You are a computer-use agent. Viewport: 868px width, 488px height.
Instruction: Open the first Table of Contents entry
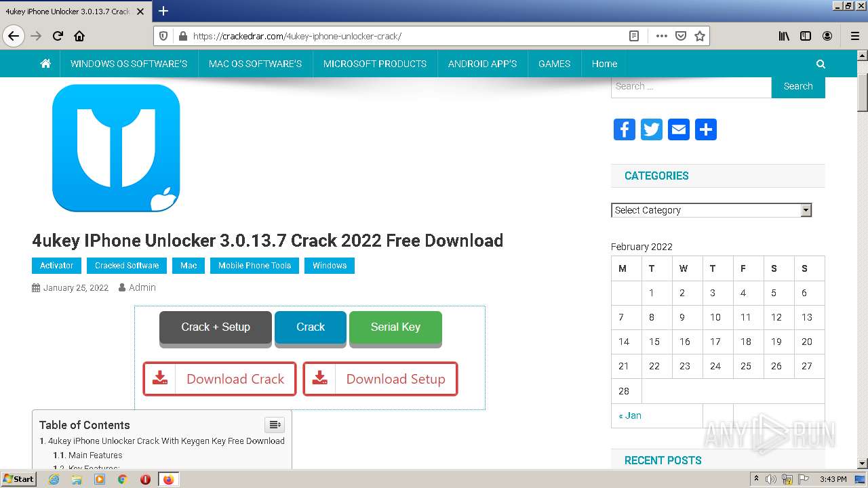tap(166, 441)
